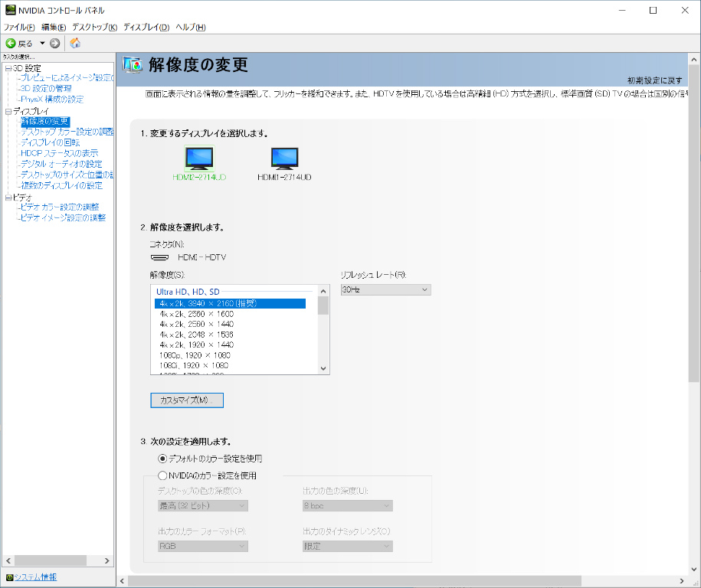Minimize the NVIDIA Control Panel window
701x588 pixels.
pos(622,10)
